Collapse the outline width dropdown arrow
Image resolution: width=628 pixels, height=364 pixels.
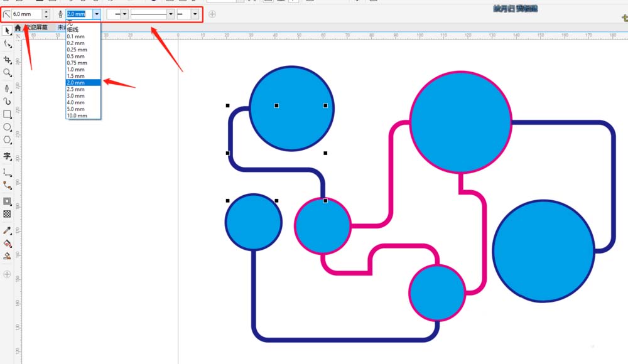pyautogui.click(x=97, y=14)
